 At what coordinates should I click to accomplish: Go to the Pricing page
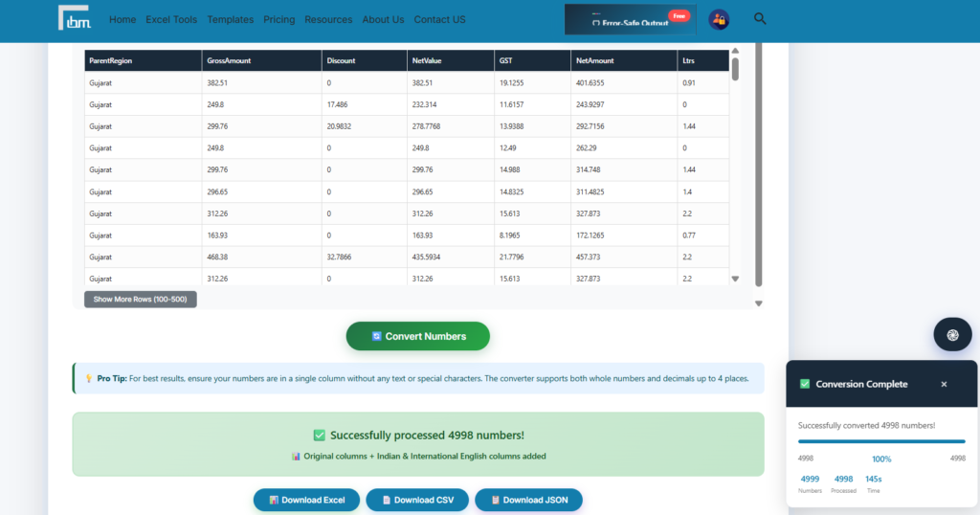click(278, 19)
